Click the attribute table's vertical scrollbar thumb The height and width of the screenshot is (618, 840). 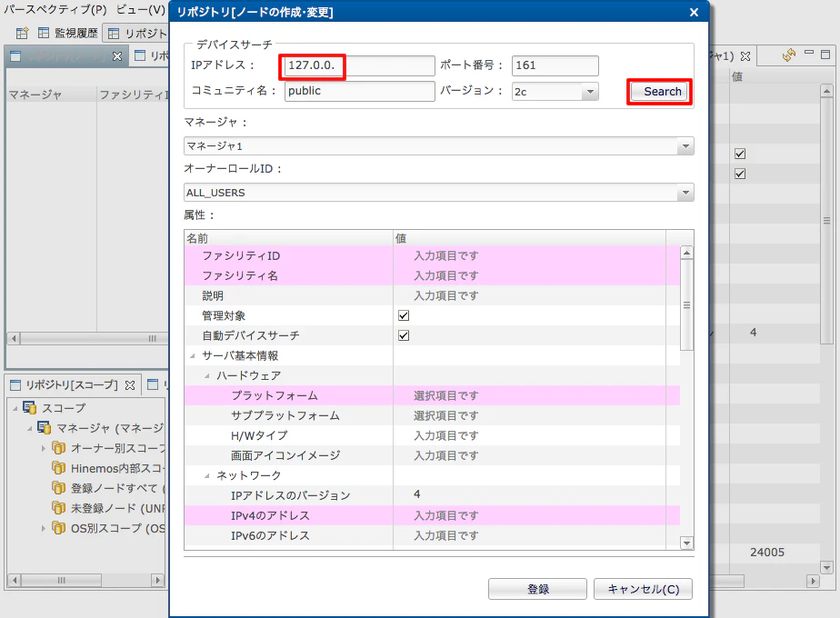[x=686, y=305]
